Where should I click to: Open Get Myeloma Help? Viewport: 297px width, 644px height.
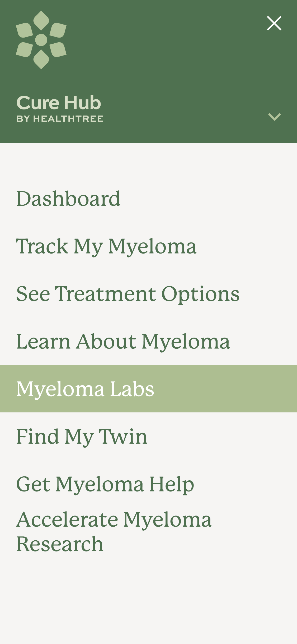pos(105,484)
